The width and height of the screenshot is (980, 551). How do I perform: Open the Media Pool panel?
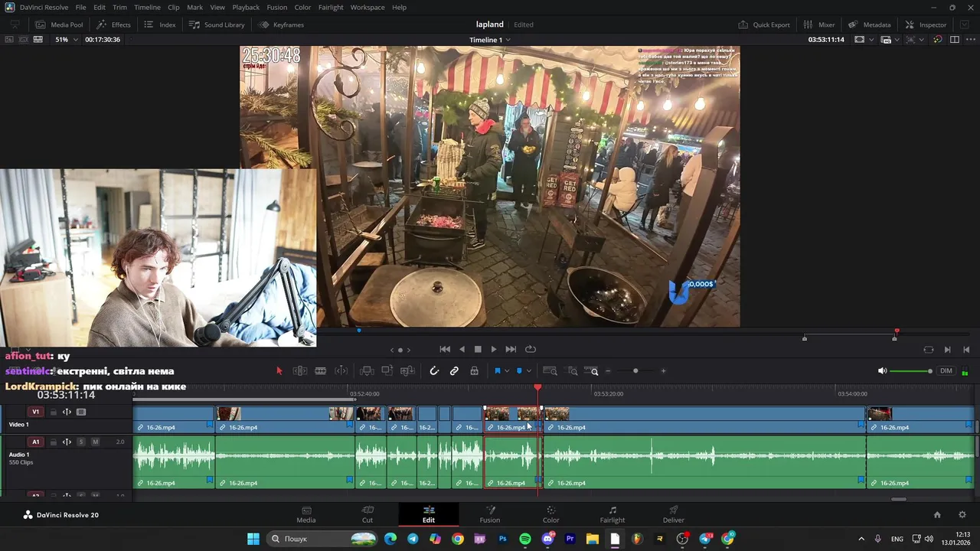click(59, 24)
